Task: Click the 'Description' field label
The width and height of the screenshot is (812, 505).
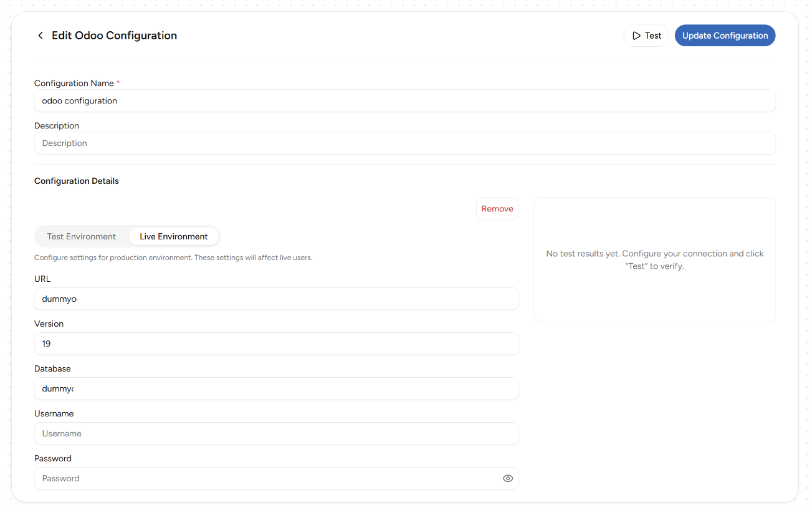Action: (57, 126)
